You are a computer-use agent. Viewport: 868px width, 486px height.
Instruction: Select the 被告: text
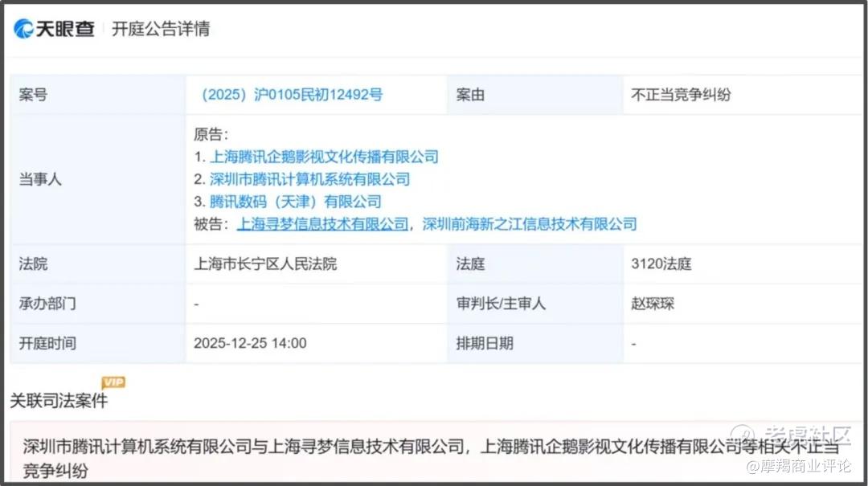point(211,224)
